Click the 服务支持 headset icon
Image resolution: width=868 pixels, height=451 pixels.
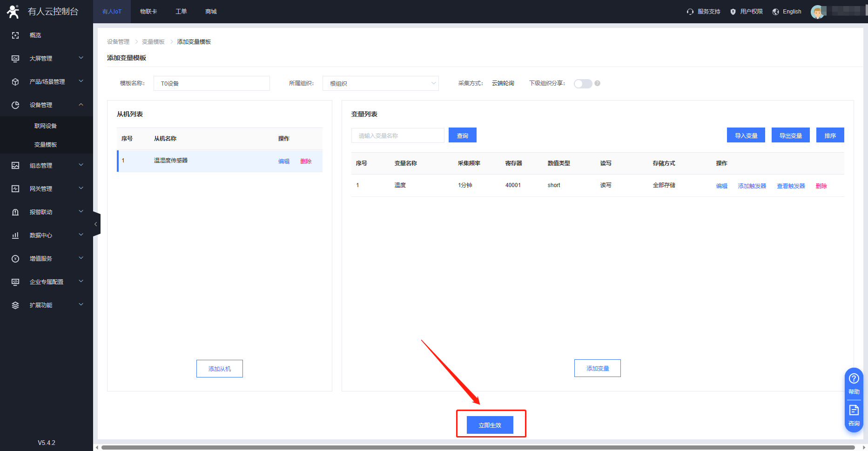coord(690,12)
